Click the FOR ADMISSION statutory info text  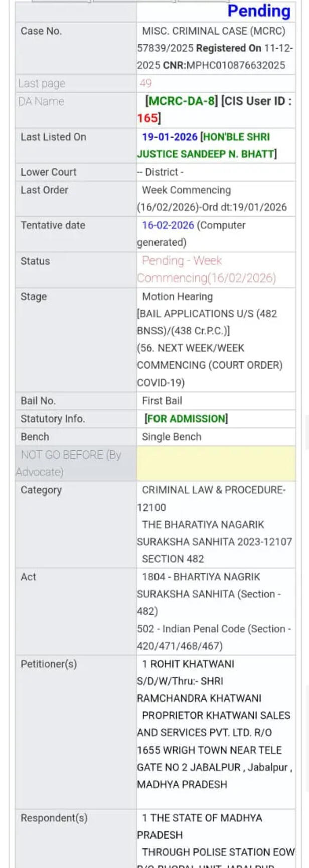tap(186, 419)
